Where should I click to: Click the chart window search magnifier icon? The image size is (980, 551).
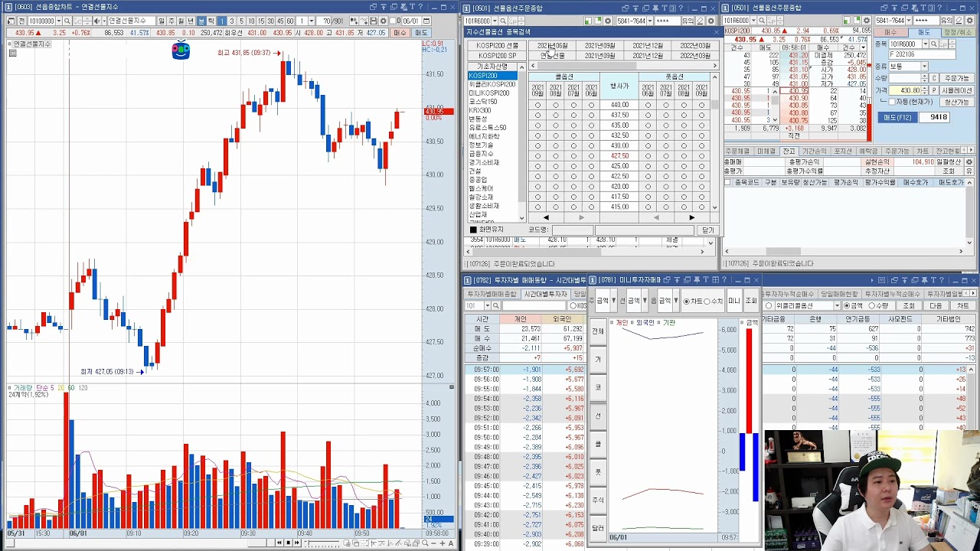coord(67,21)
